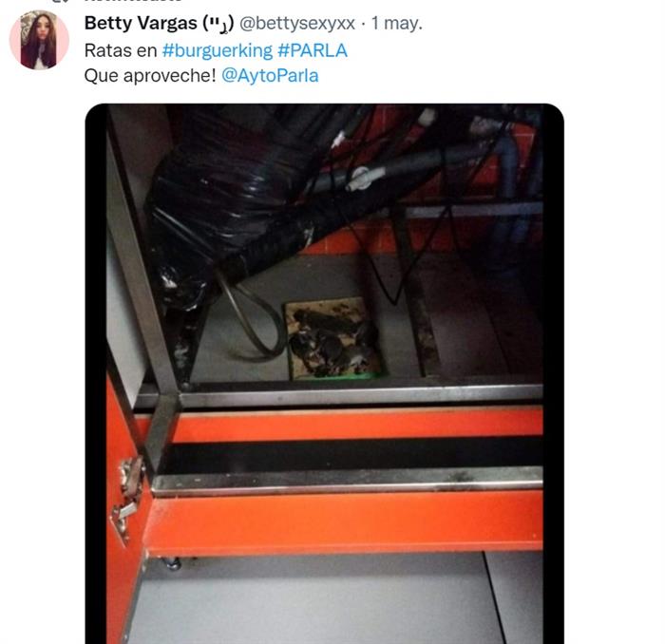The height and width of the screenshot is (644, 665).
Task: Click the cut-off retweeted label above the name
Action: point(134,1)
